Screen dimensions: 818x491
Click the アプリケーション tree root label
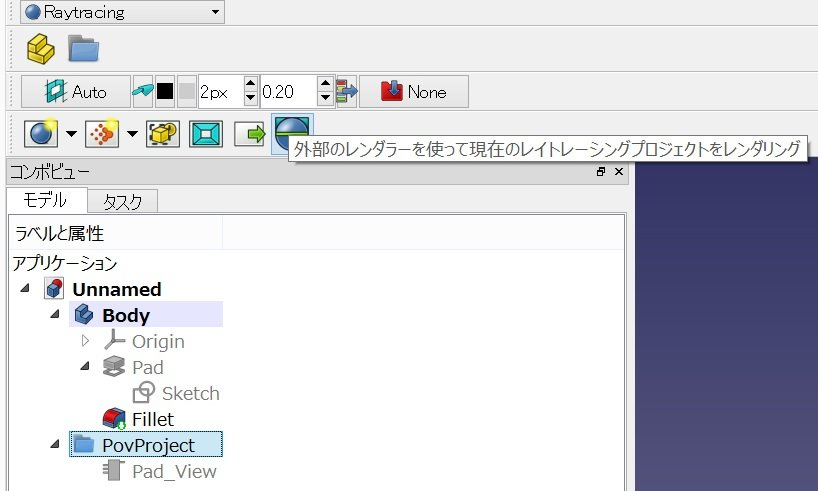point(65,263)
